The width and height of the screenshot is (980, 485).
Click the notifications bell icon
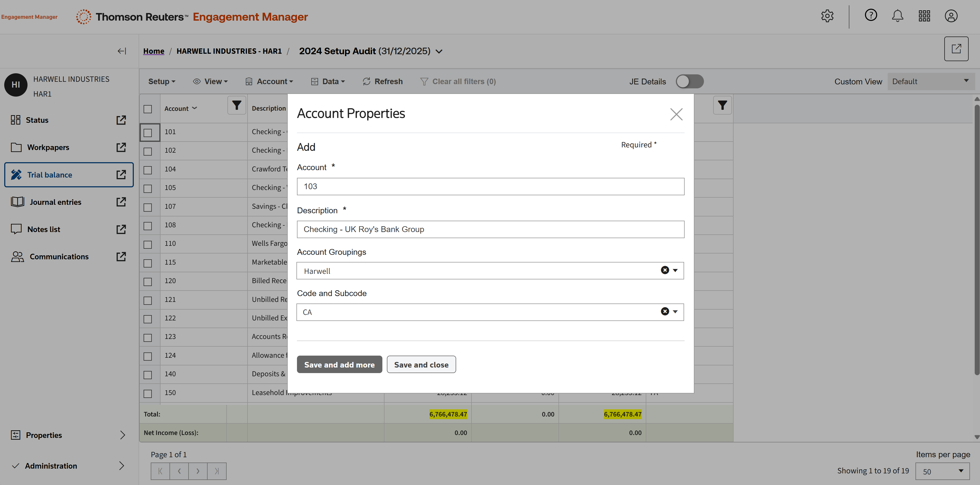pyautogui.click(x=897, y=16)
